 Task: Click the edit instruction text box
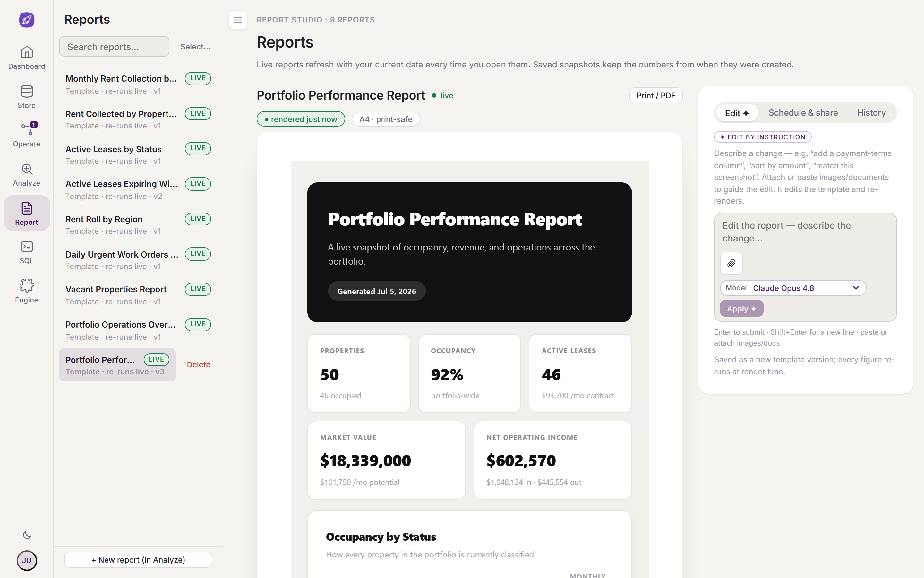coord(805,232)
